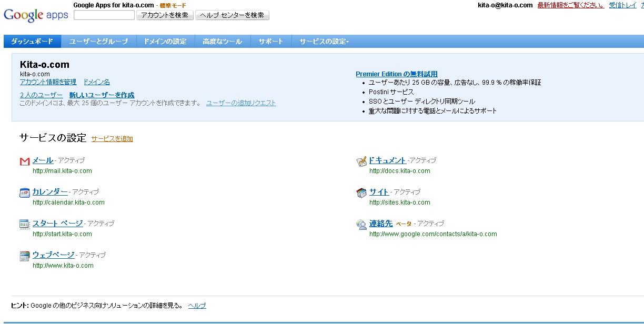Click the アカウント情報を管理 link

click(x=48, y=82)
